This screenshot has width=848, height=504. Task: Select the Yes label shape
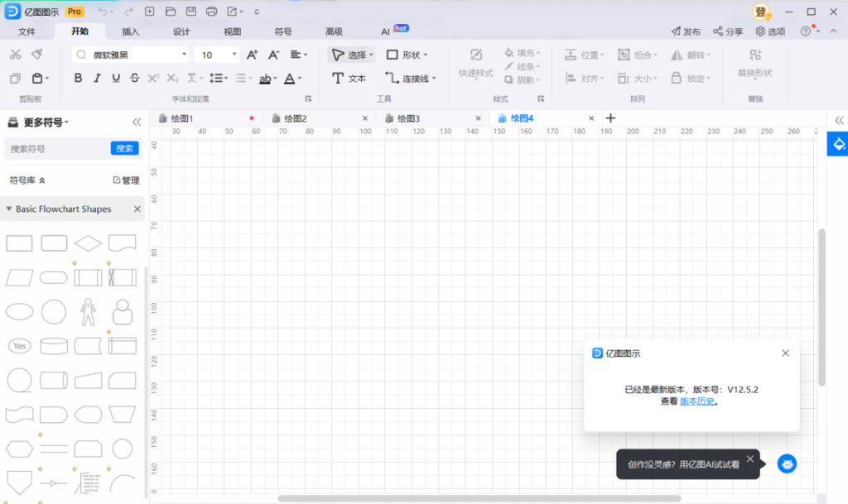(x=20, y=346)
